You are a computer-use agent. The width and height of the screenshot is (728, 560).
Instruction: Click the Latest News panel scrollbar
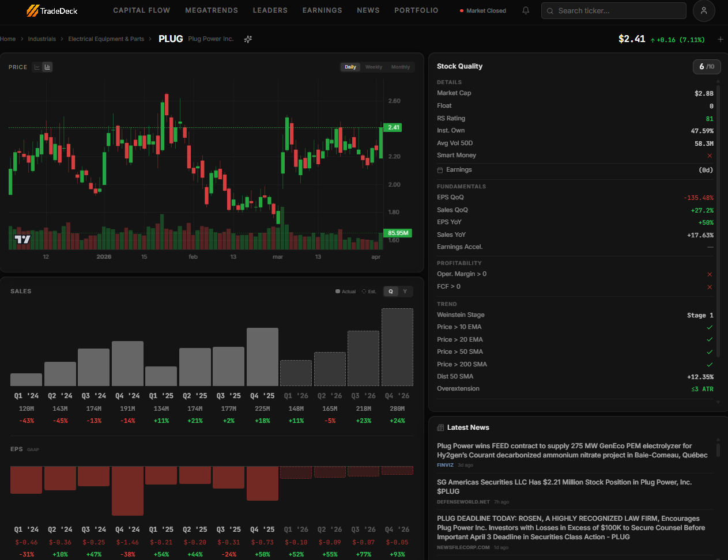(718, 449)
